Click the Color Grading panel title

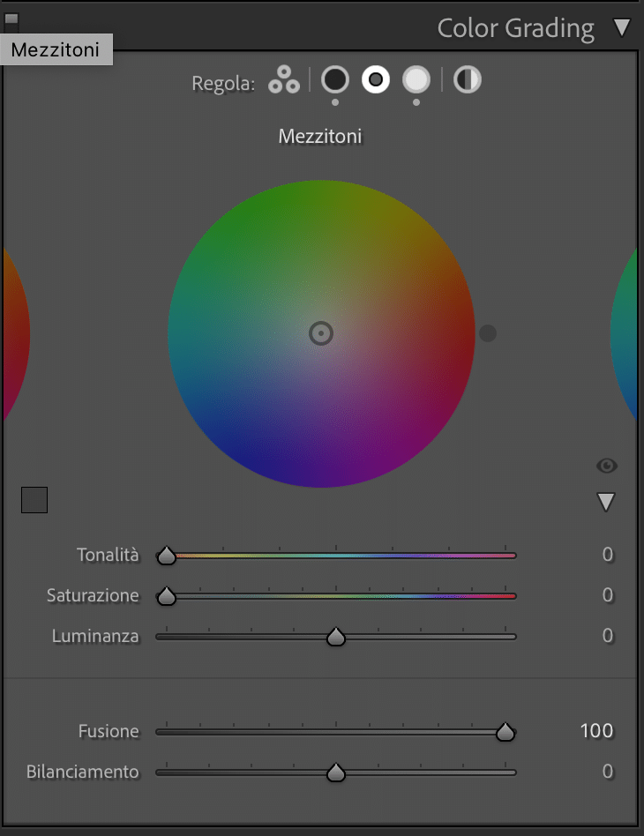515,29
